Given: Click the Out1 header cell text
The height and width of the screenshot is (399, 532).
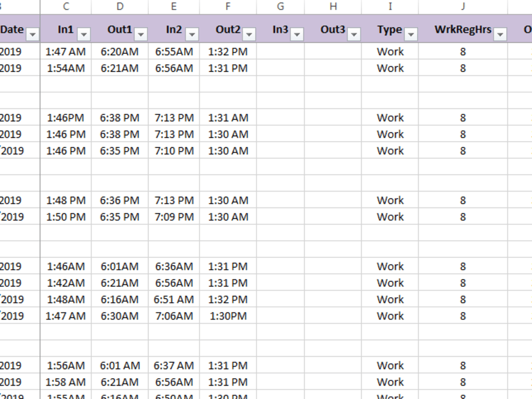Looking at the screenshot, I should [119, 29].
